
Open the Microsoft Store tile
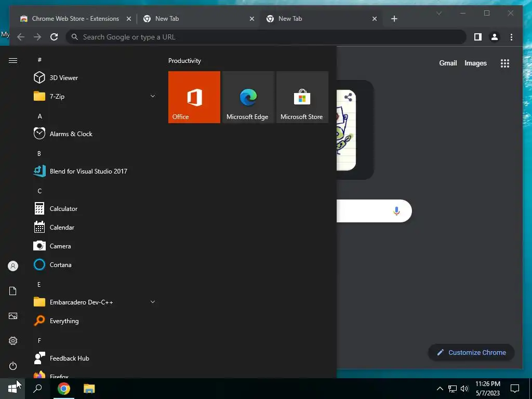pyautogui.click(x=302, y=97)
